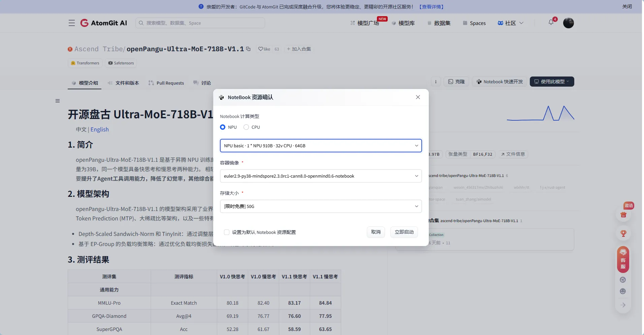Close the NoteBook 资源确认 dialog
644x335 pixels.
pos(418,97)
